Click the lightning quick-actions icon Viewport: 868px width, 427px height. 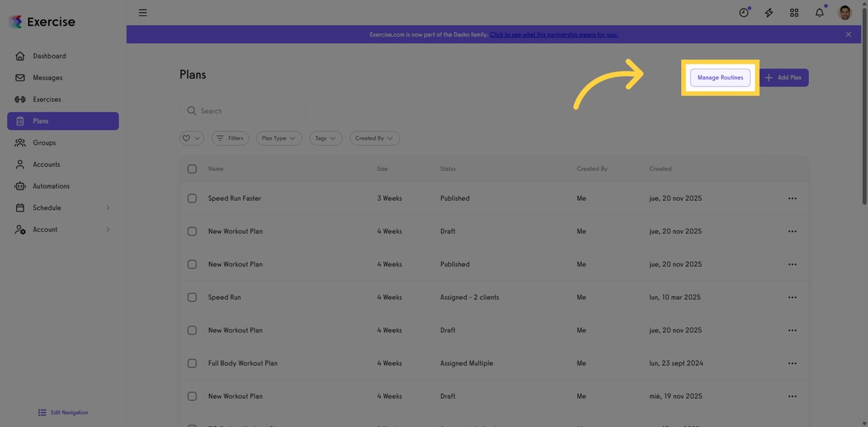click(769, 12)
